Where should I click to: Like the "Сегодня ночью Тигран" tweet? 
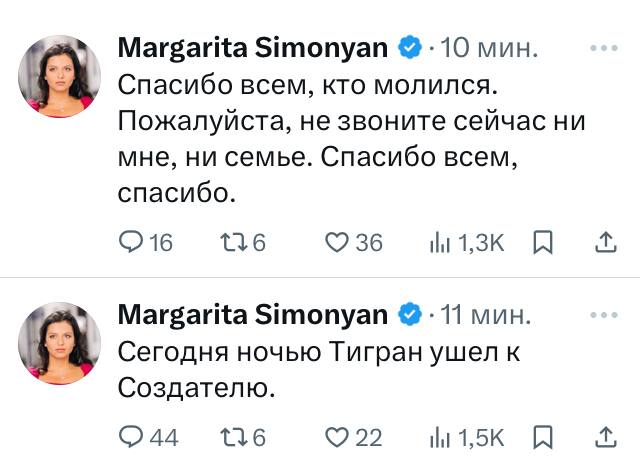pyautogui.click(x=338, y=436)
